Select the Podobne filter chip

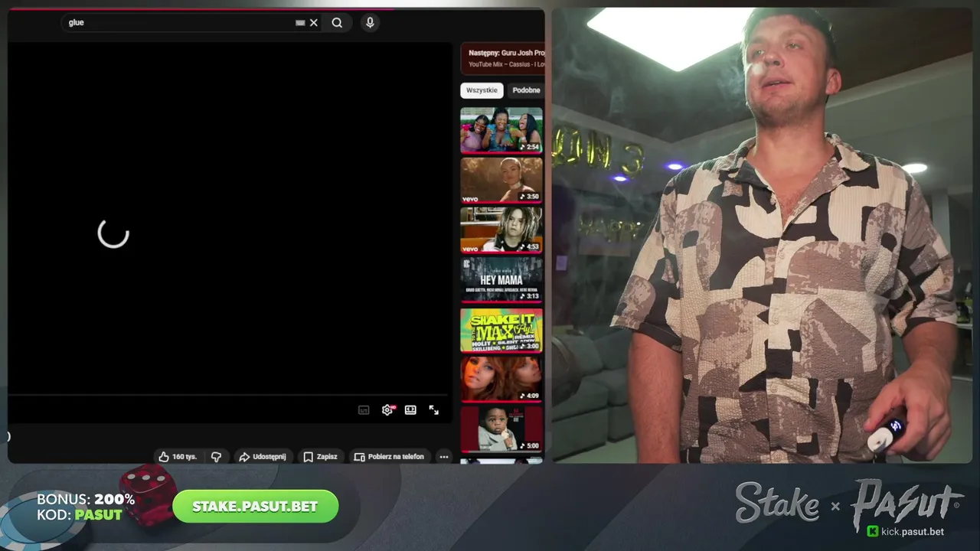526,90
